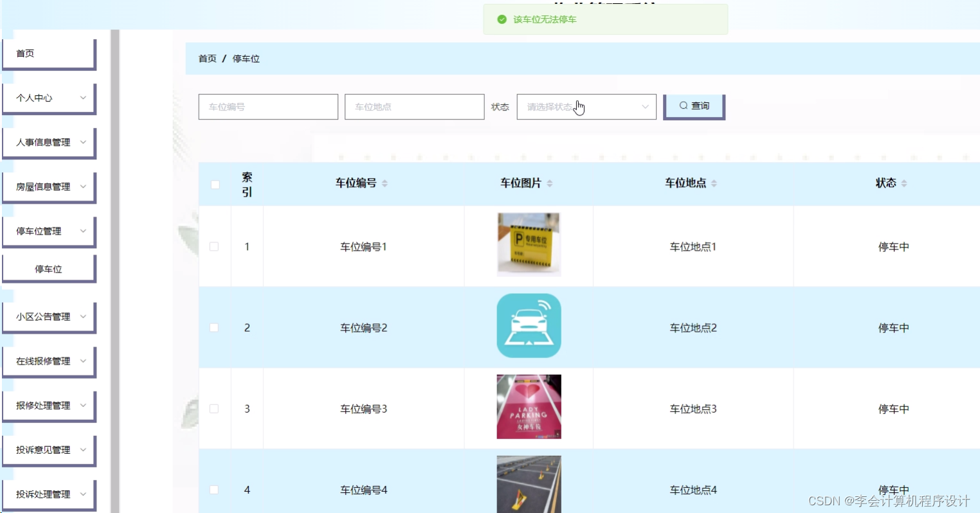Image resolution: width=980 pixels, height=513 pixels.
Task: Click the parking image thumbnail in row 2
Action: click(529, 325)
